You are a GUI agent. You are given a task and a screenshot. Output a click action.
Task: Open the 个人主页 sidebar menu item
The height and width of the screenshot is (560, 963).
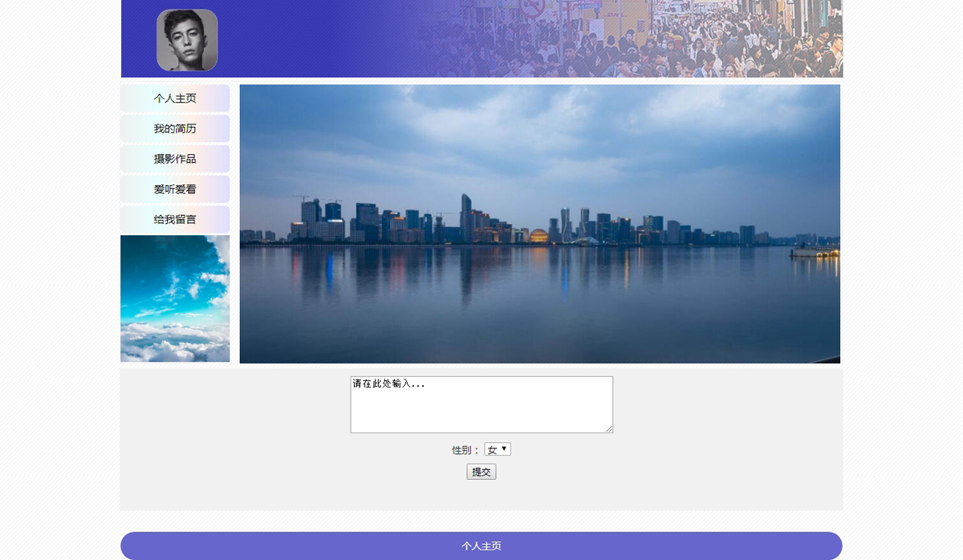(175, 99)
